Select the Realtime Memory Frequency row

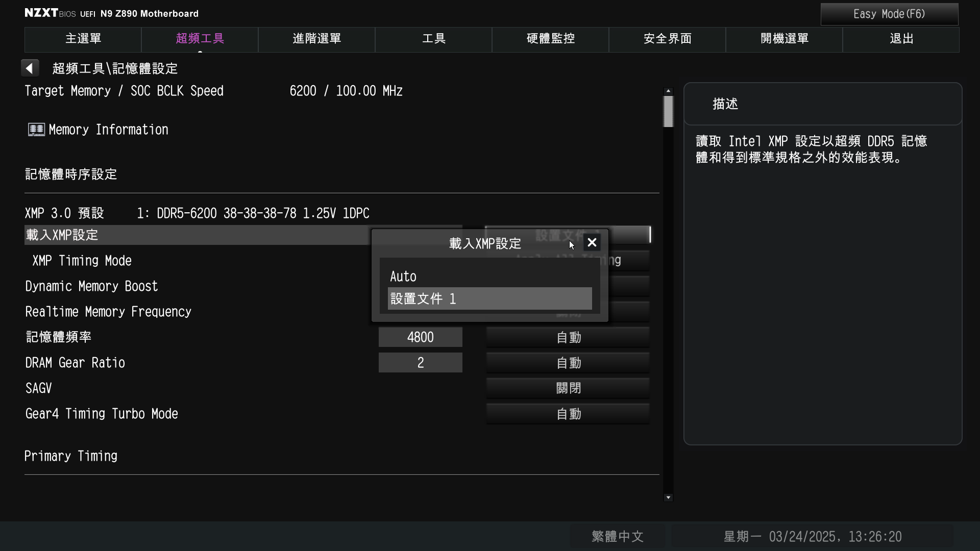tap(108, 312)
